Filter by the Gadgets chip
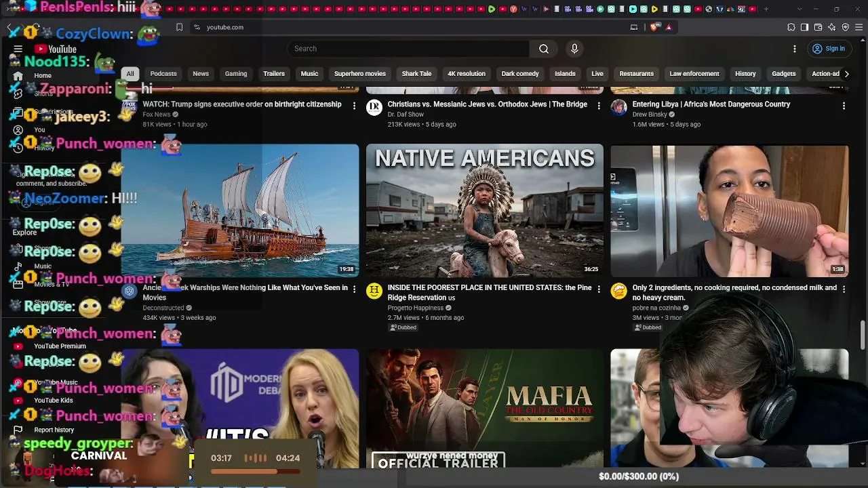Viewport: 868px width, 488px height. (784, 74)
